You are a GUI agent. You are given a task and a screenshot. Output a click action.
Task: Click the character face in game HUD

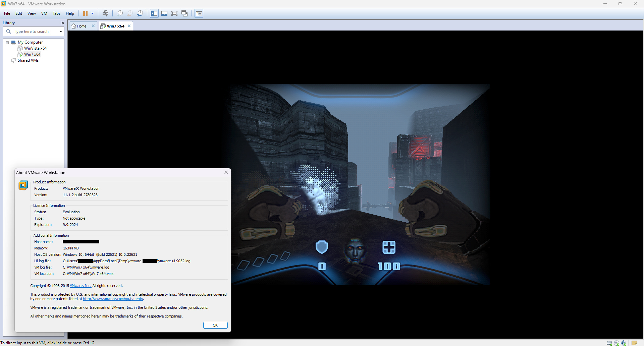click(356, 251)
